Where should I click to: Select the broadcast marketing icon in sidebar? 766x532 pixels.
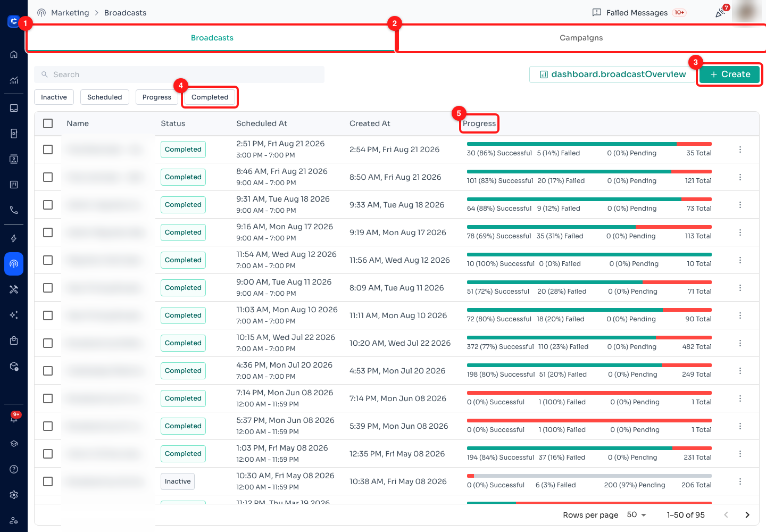(x=14, y=264)
